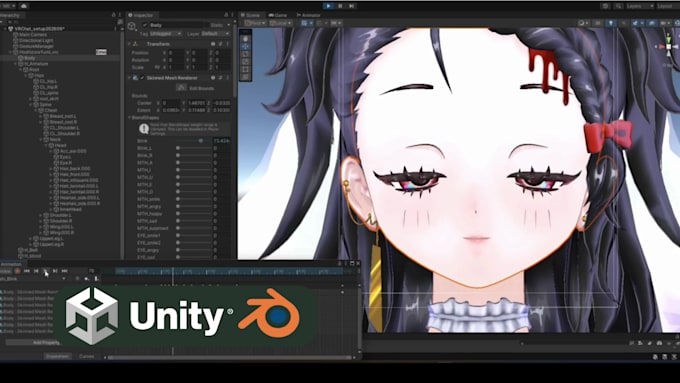Click the Blink_L blendshape slider handle

coord(178,148)
